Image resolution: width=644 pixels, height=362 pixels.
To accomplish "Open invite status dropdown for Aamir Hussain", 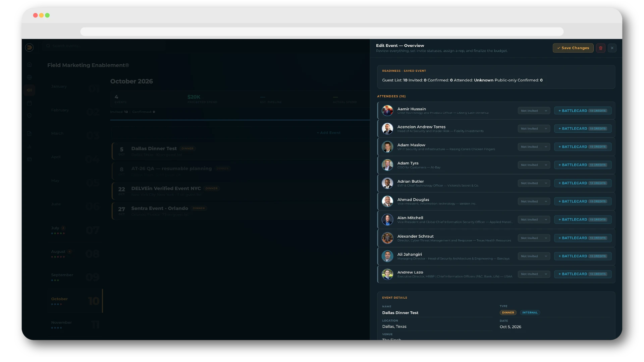I will [534, 111].
